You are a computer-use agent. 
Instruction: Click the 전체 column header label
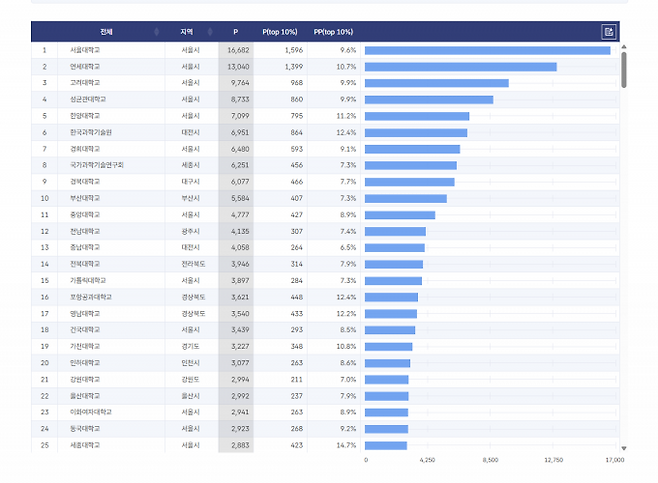(106, 32)
